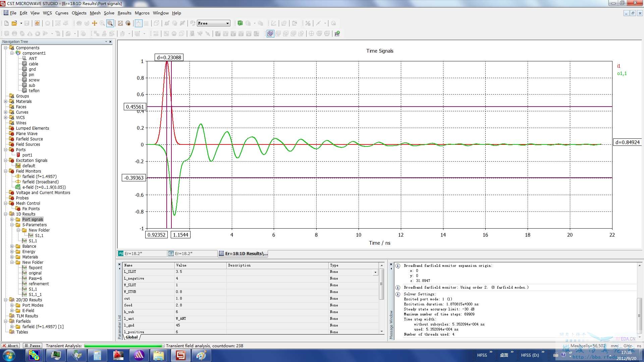Image resolution: width=644 pixels, height=362 pixels.
Task: Select the refinement curve in New Folder
Action: [x=39, y=284]
